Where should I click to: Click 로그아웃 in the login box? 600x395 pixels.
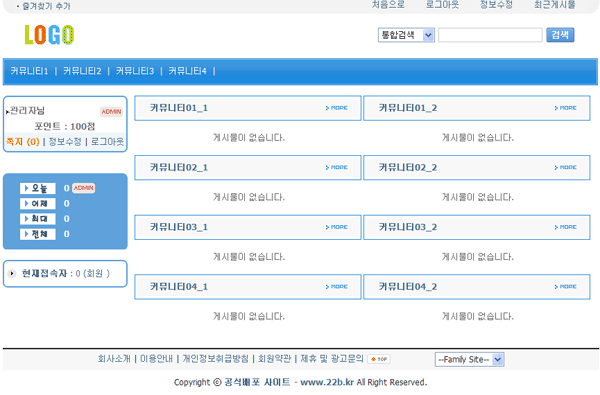click(108, 142)
